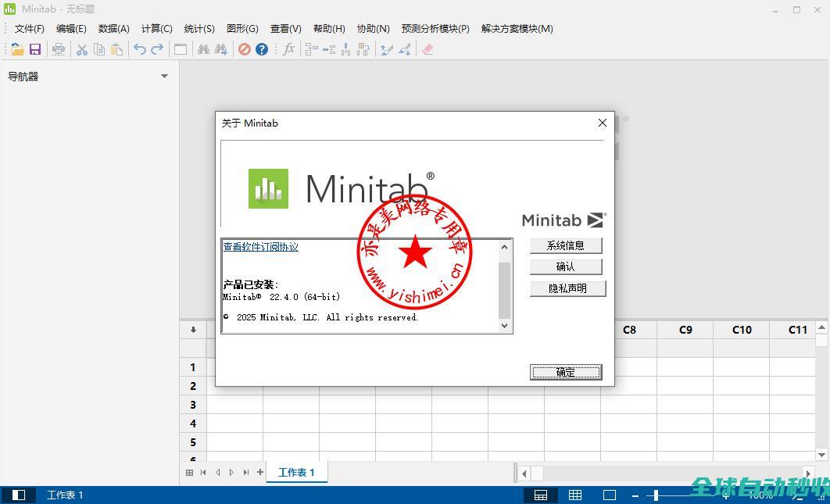Click the about text box scroll-down arrow
The image size is (830, 504).
[504, 325]
